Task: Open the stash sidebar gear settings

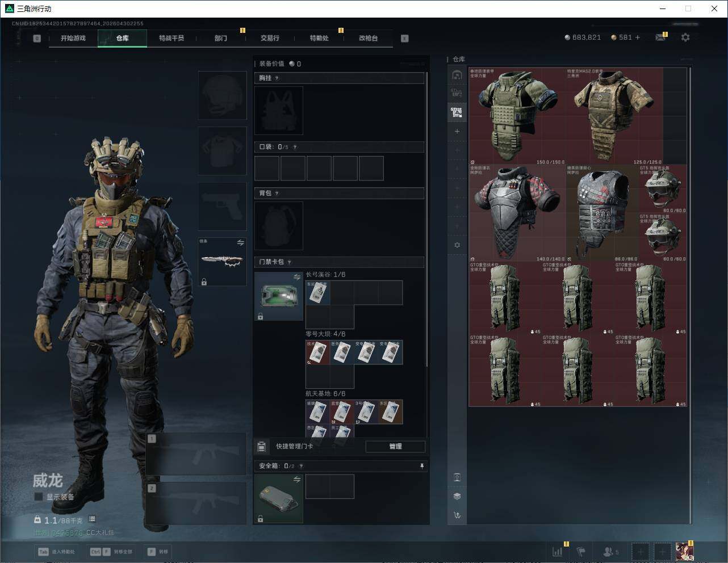Action: (457, 245)
